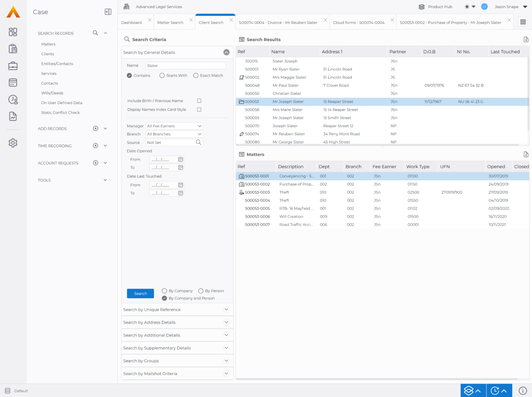Open calendar picker for Date Opened From
The height and width of the screenshot is (397, 532).
[x=180, y=159]
